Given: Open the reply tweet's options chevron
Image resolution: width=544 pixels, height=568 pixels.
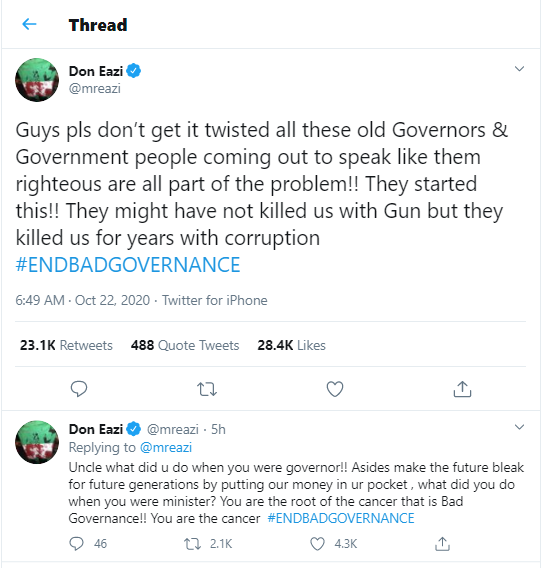Looking at the screenshot, I should tap(519, 427).
